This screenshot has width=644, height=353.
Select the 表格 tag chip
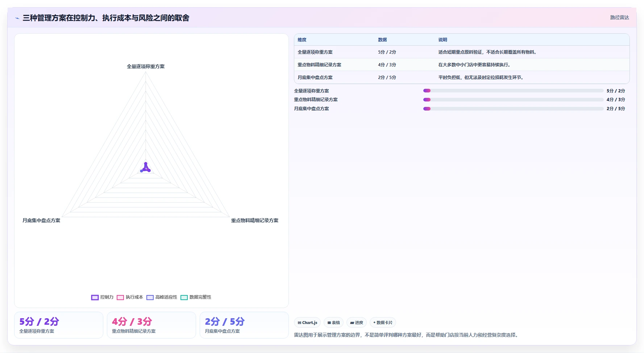[333, 323]
